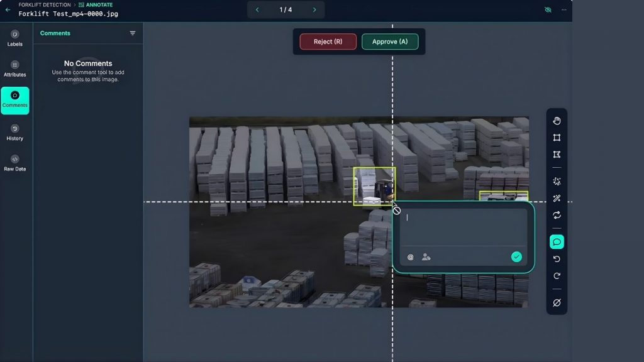Screen dimensions: 644x362
Task: Click the redo arrow in toolbar
Action: coord(557,276)
